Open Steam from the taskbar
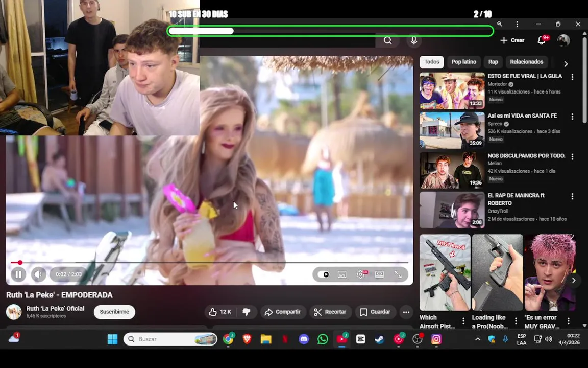Screen dimensions: 588x368 (379, 339)
